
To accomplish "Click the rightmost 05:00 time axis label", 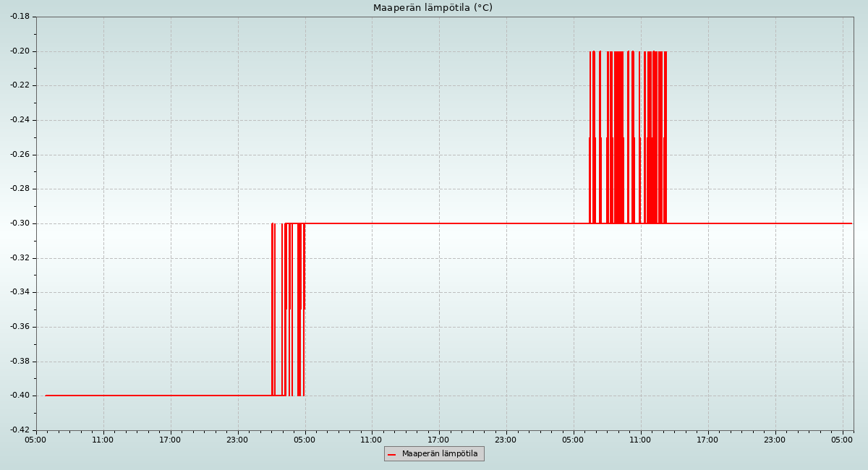I will pyautogui.click(x=843, y=440).
